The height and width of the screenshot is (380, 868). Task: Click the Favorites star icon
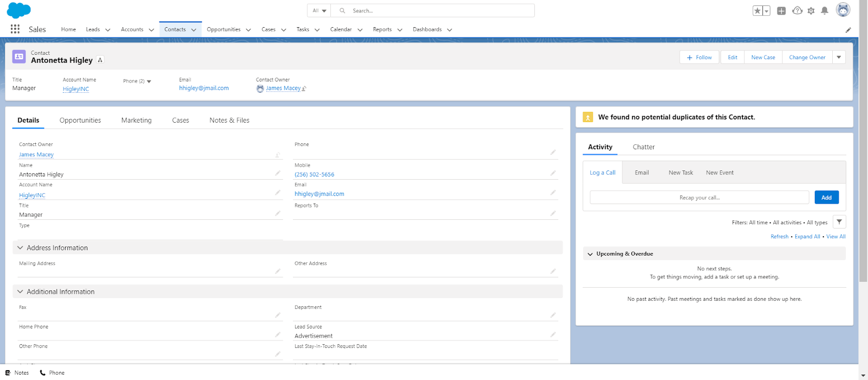coord(757,11)
